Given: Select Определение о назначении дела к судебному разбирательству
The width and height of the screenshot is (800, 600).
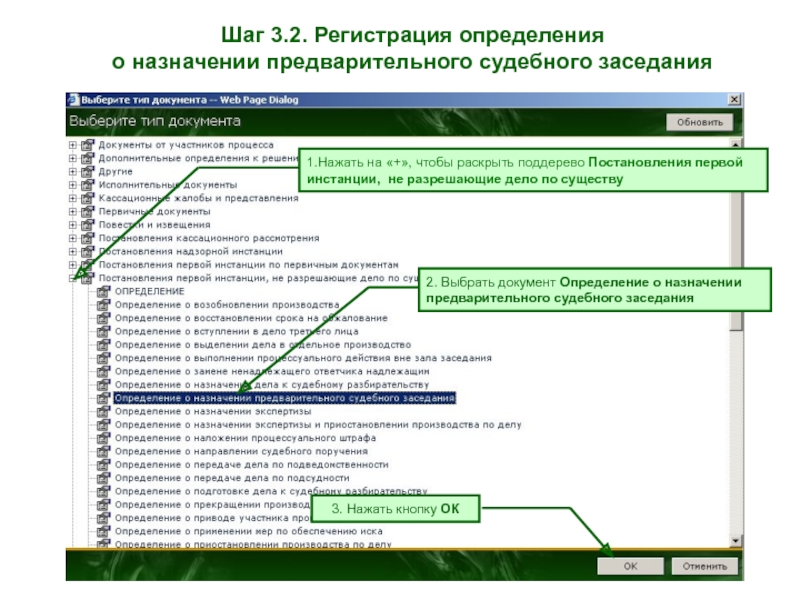Looking at the screenshot, I should pyautogui.click(x=272, y=384).
